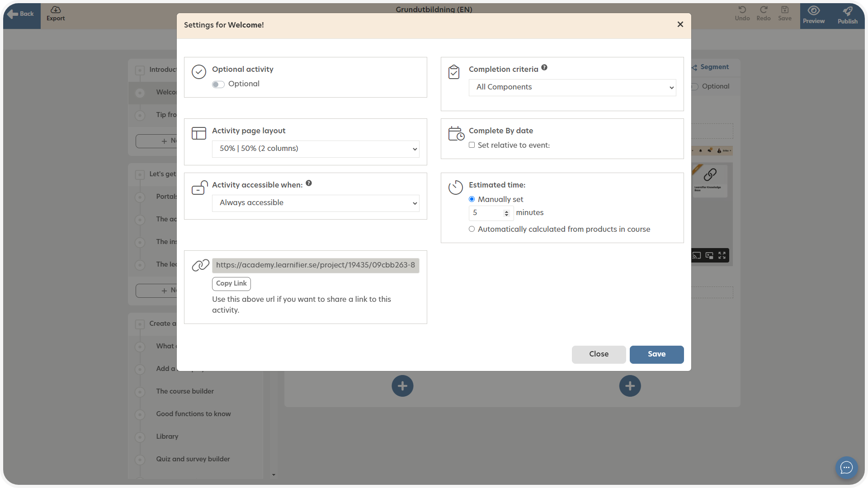Toggle the Optional activity switch
868x488 pixels.
218,84
